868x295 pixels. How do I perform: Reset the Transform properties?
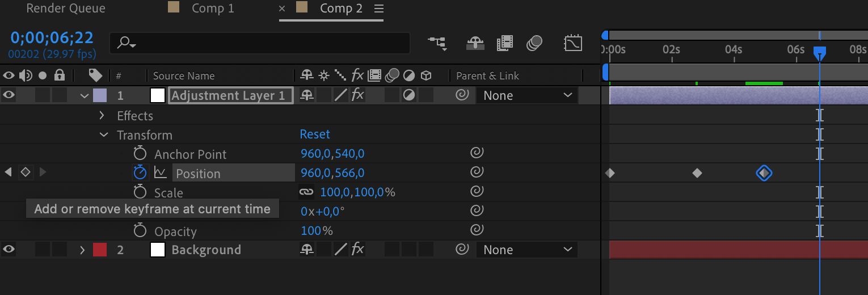[x=315, y=134]
